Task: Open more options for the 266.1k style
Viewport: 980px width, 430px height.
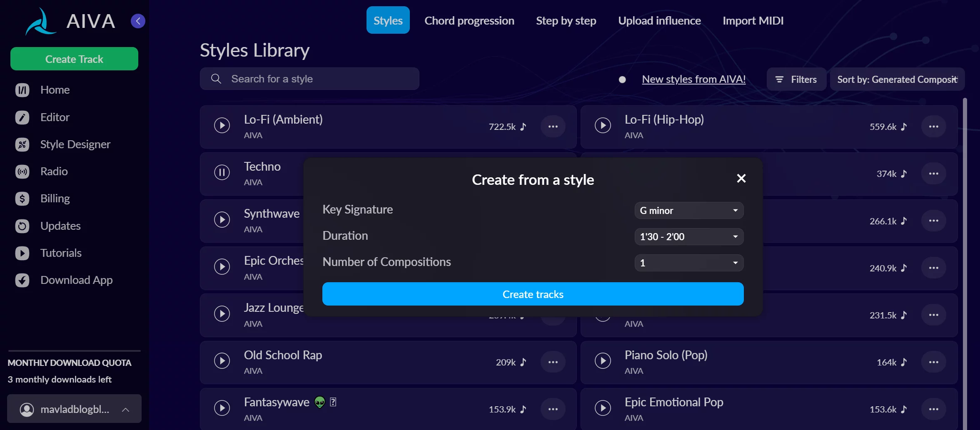Action: point(934,221)
